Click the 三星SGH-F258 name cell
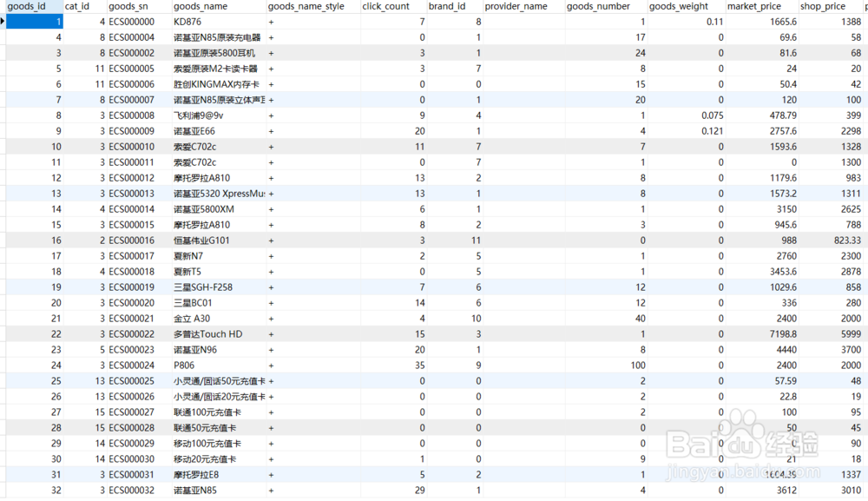The width and height of the screenshot is (868, 501). pos(219,287)
